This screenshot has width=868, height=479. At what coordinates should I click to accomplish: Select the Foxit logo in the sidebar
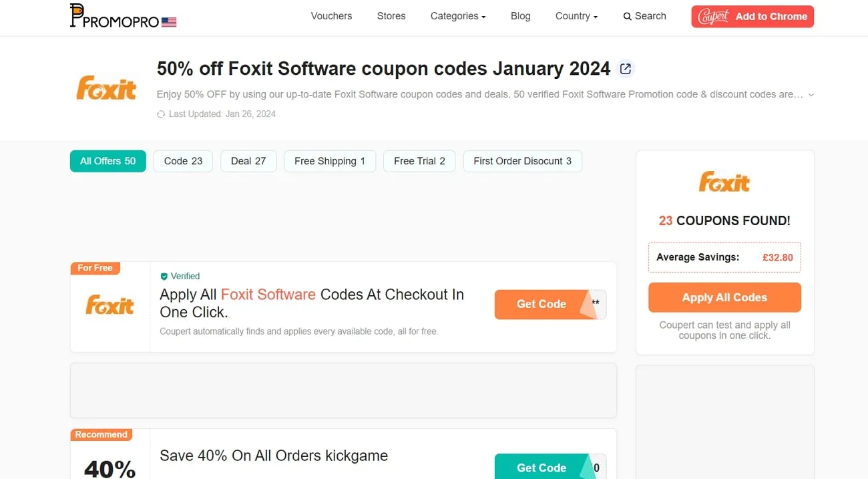click(x=724, y=181)
